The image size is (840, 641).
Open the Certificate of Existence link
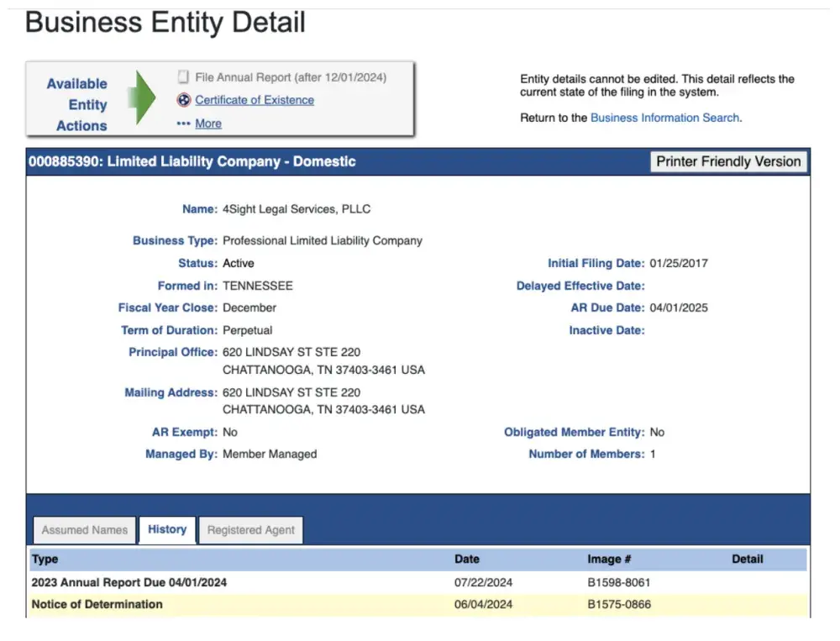tap(255, 100)
